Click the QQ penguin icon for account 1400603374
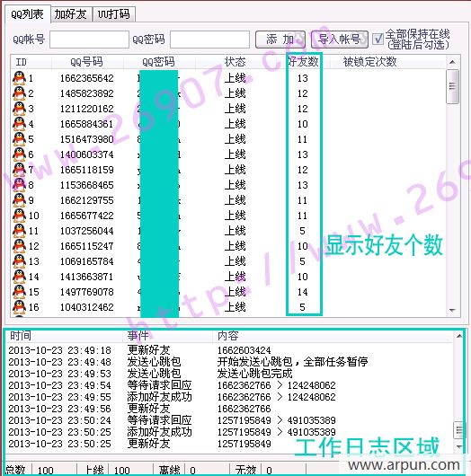This screenshot has width=471, height=476. [x=19, y=154]
